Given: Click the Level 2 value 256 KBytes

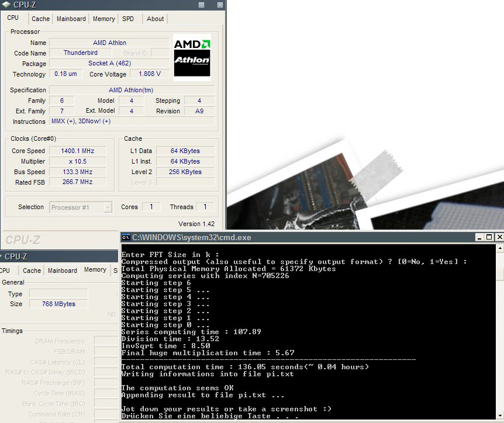Looking at the screenshot, I should point(185,172).
